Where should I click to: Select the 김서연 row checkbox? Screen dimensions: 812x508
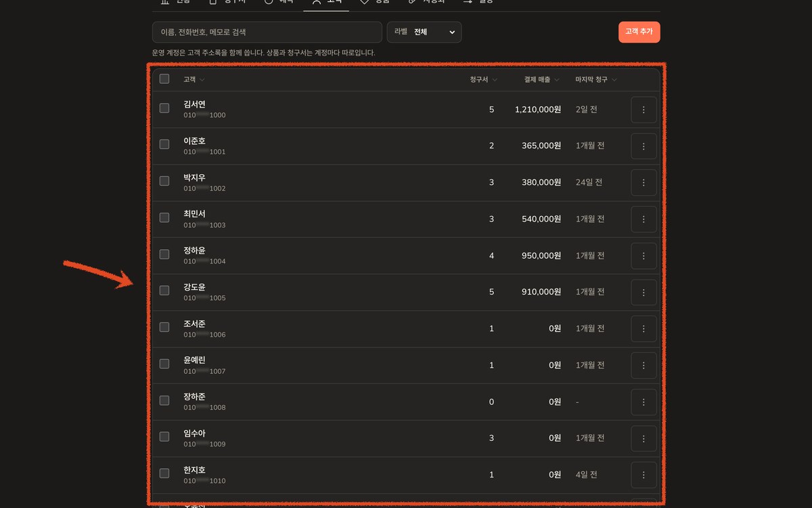[164, 108]
